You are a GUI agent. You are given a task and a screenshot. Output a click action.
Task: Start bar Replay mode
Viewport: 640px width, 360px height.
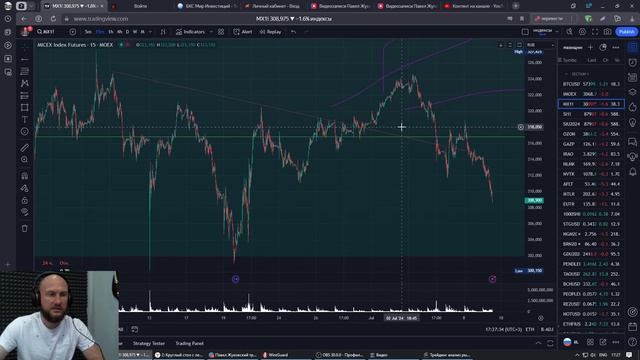coord(271,32)
